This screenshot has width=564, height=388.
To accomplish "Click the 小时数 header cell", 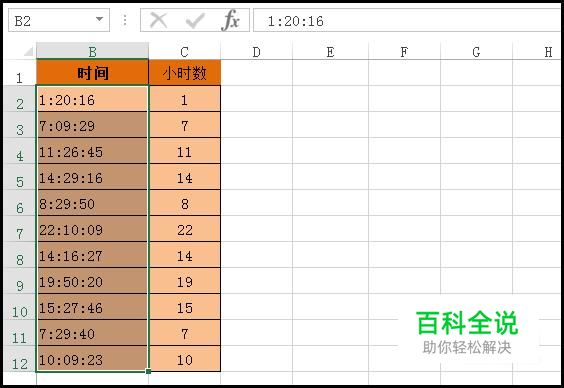I will point(185,73).
